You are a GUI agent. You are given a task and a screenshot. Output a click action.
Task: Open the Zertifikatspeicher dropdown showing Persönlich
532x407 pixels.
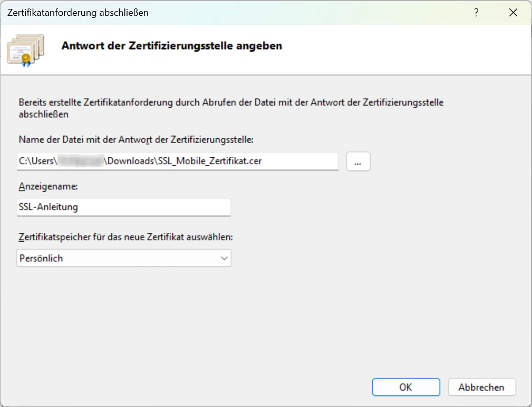pos(123,258)
